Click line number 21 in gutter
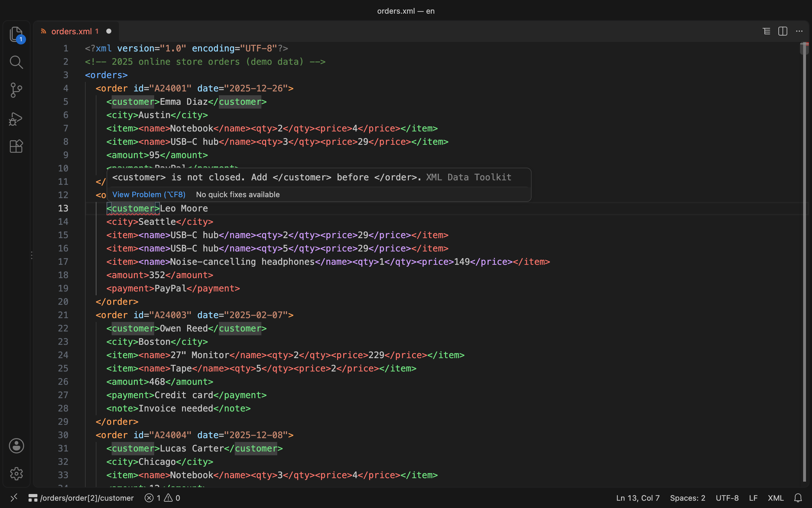 [x=63, y=315]
